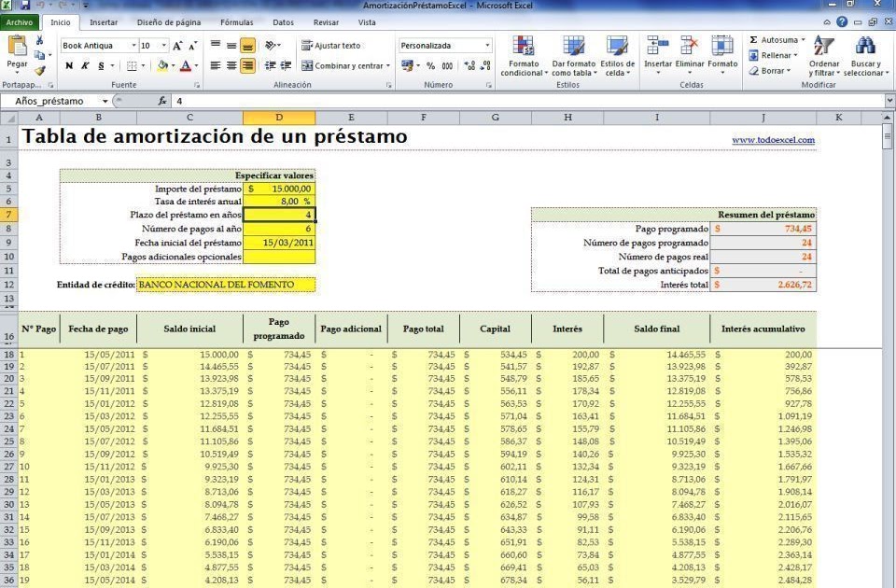
Task: Switch to the Fórmulas ribbon tab
Action: coord(236,22)
